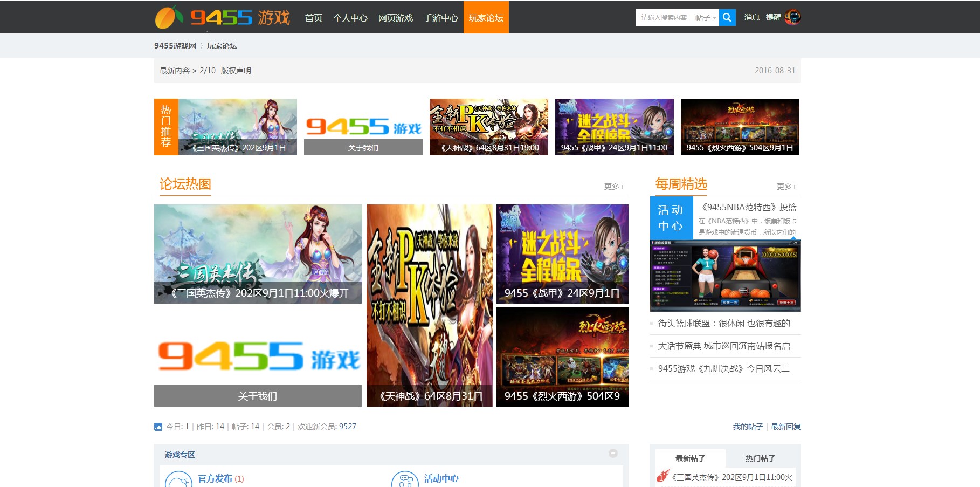Click 更多+ next to 每周精选
The height and width of the screenshot is (487, 980).
pos(786,187)
